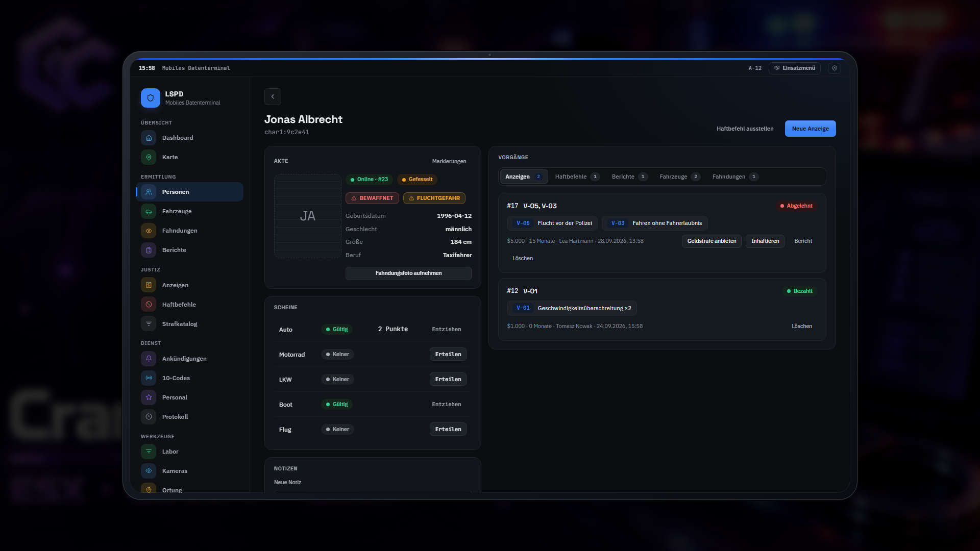Open the Fahndungen eye icon
The width and height of the screenshot is (980, 551).
(149, 231)
